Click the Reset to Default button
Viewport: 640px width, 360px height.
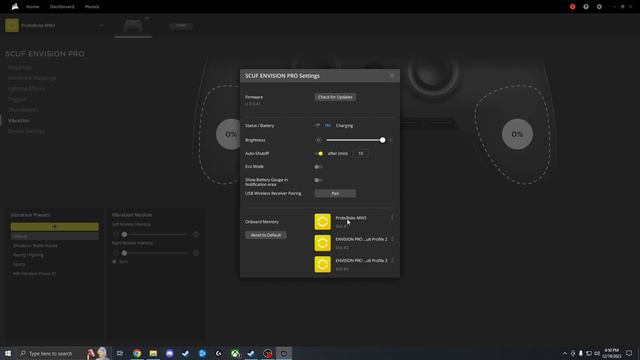point(266,235)
